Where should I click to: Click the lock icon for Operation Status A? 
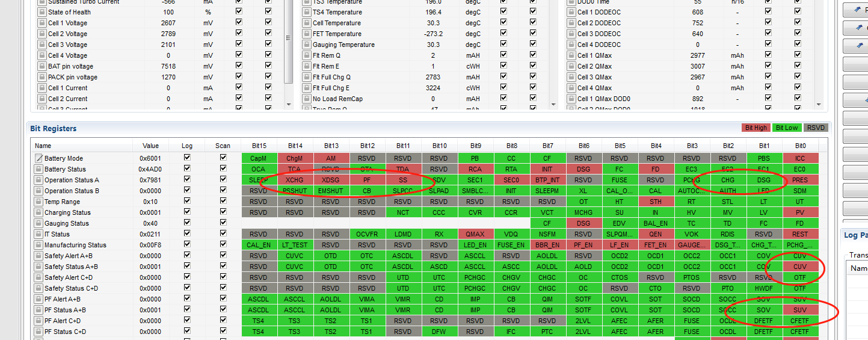(x=39, y=180)
